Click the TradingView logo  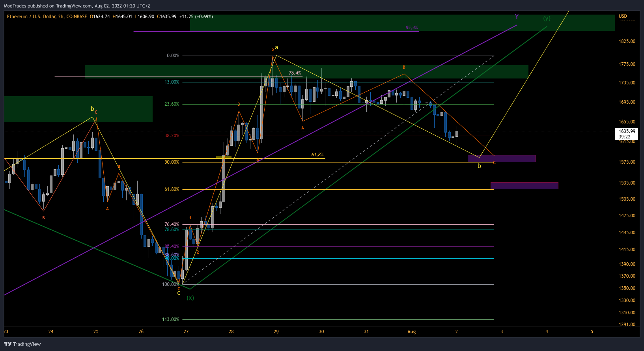click(x=22, y=344)
